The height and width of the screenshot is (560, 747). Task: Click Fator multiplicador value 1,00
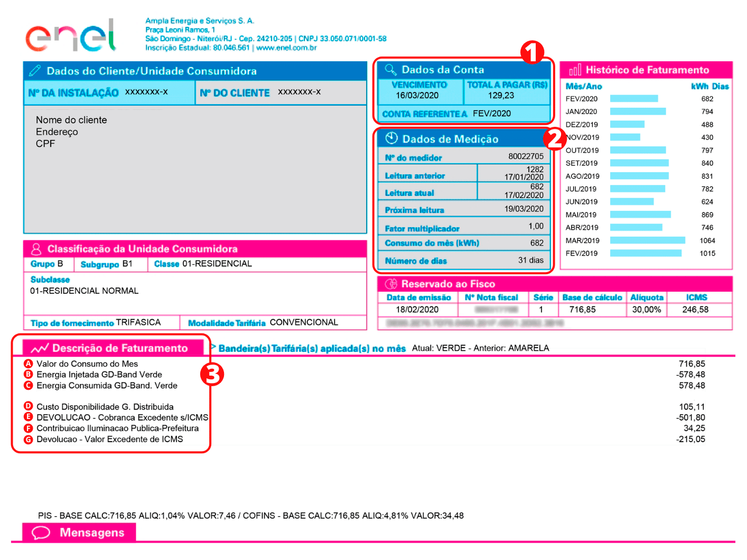pos(536,226)
